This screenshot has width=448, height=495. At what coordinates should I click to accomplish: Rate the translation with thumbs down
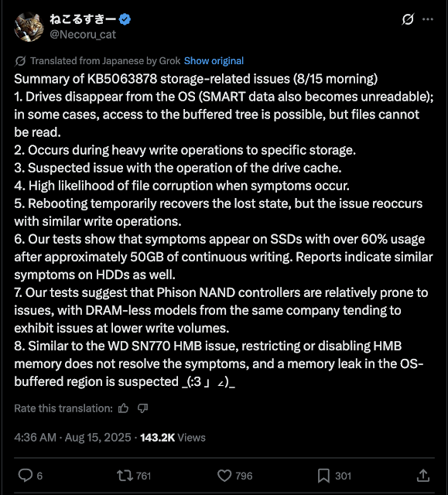pos(142,408)
